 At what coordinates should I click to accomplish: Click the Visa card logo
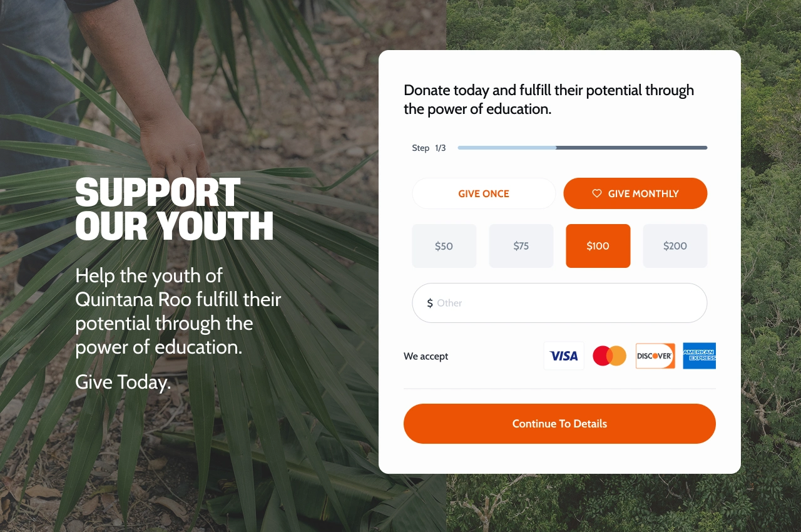[564, 356]
